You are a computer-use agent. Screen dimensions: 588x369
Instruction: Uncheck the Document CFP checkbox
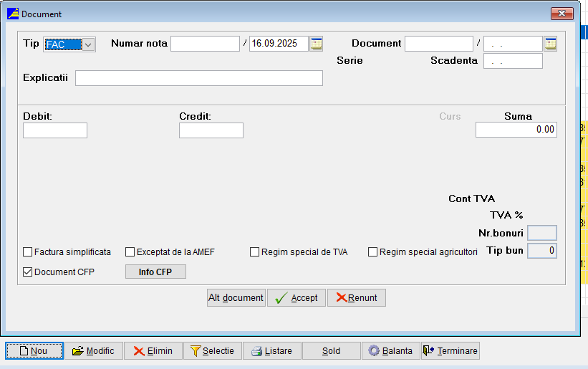coord(28,272)
